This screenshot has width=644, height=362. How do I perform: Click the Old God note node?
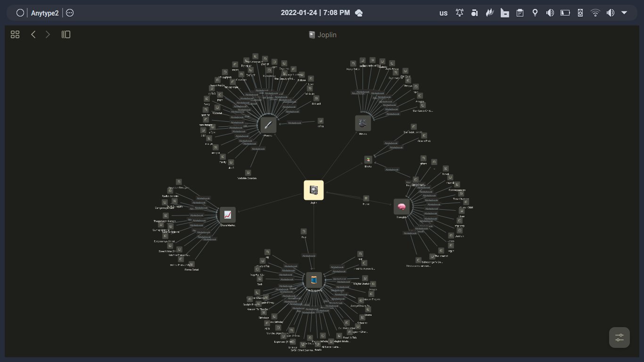click(x=405, y=71)
